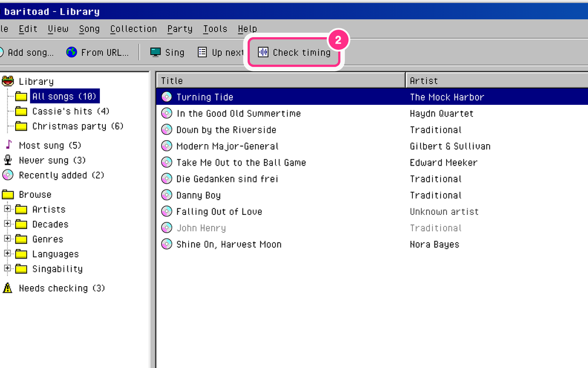Open the Help menu
588x368 pixels.
pos(248,29)
